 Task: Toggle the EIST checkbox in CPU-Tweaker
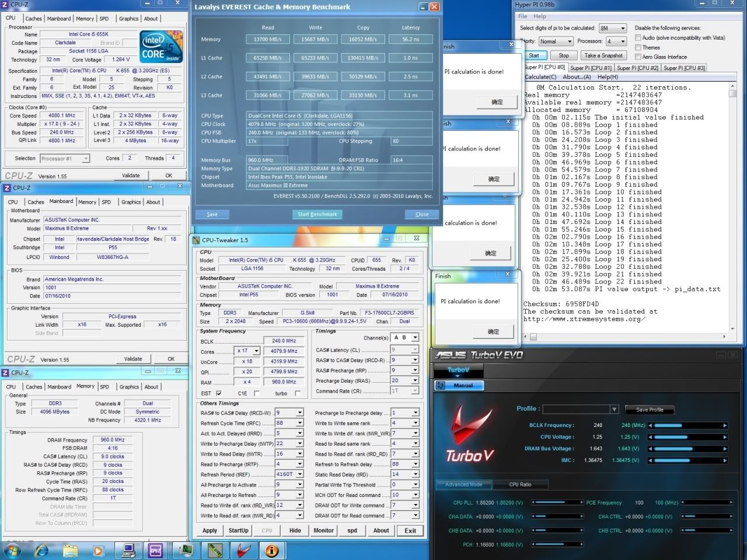(219, 393)
